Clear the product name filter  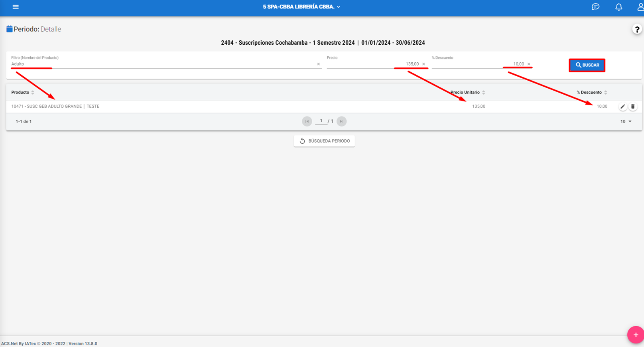318,64
